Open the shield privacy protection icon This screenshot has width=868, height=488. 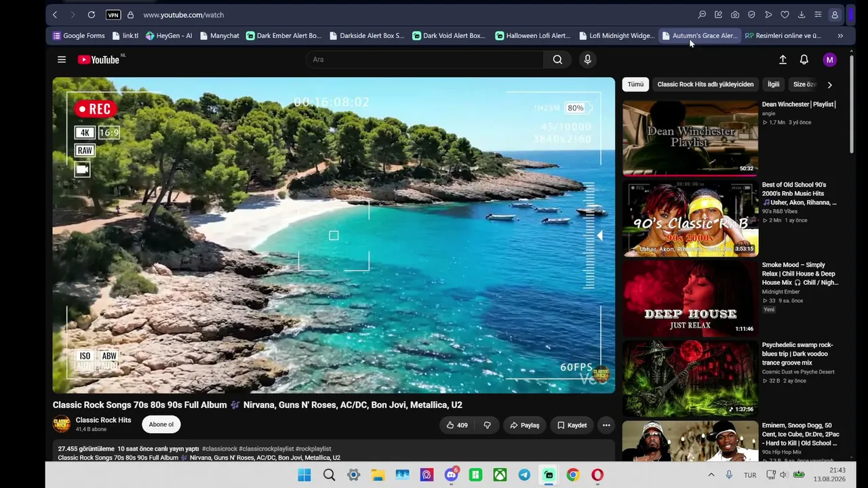pos(751,15)
